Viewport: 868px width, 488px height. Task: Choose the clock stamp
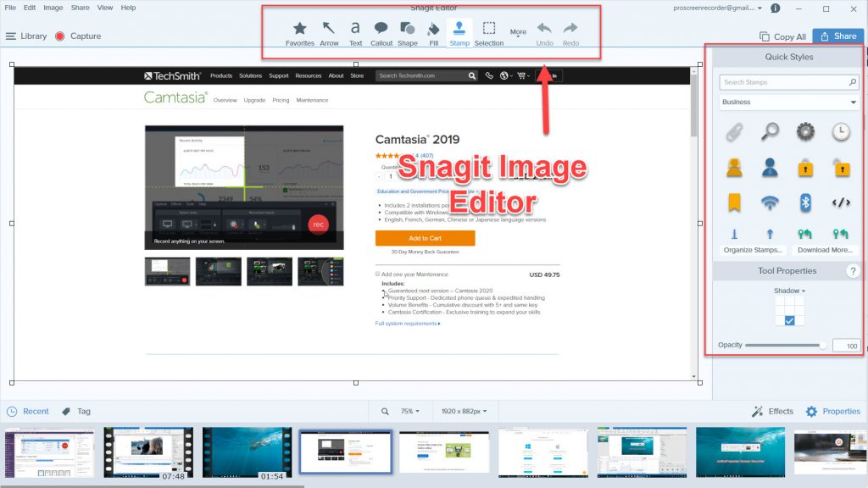coord(841,131)
